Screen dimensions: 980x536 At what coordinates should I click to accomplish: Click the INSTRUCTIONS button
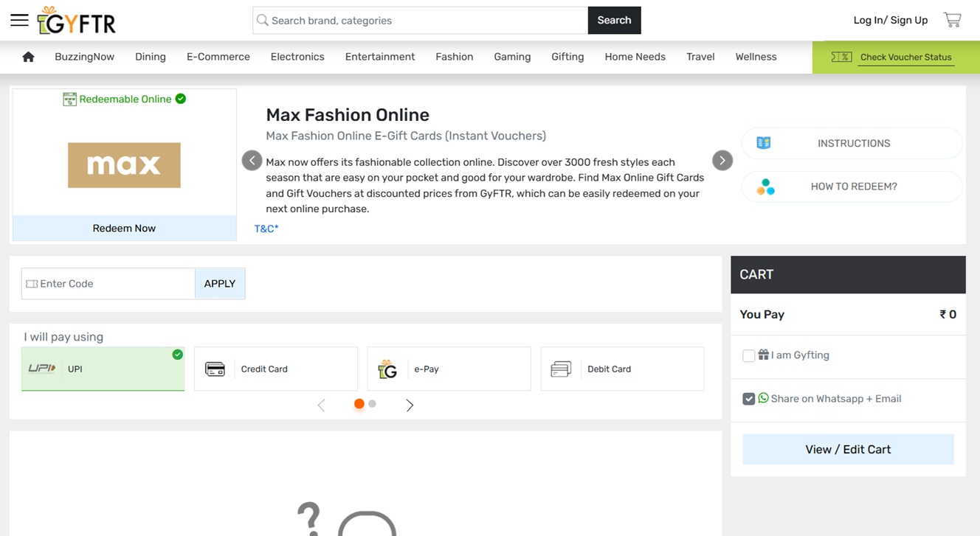pos(852,143)
